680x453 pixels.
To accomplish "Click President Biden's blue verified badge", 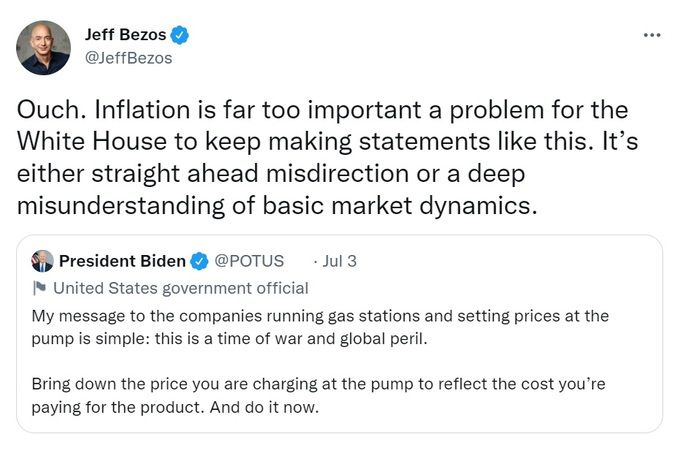I will [198, 261].
